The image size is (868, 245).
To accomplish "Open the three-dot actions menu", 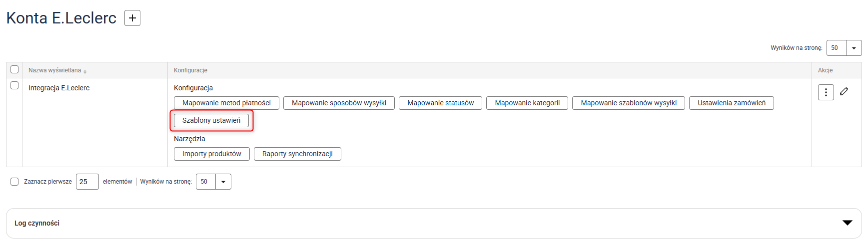I will click(x=826, y=92).
